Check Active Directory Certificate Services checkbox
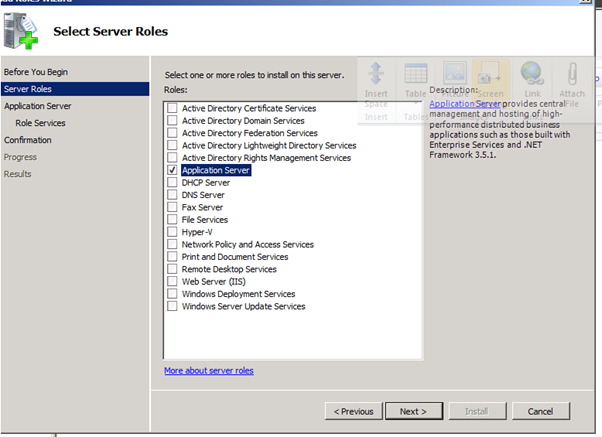The height and width of the screenshot is (437, 602). (172, 108)
